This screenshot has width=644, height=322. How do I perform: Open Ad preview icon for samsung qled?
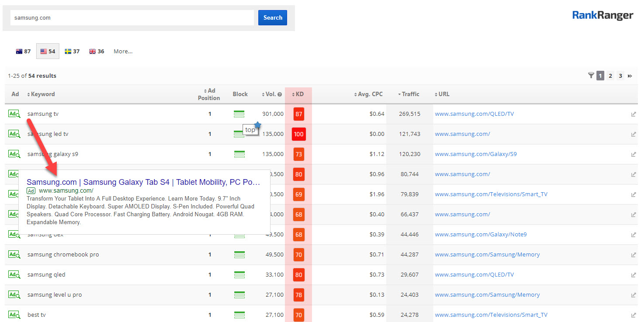14,275
